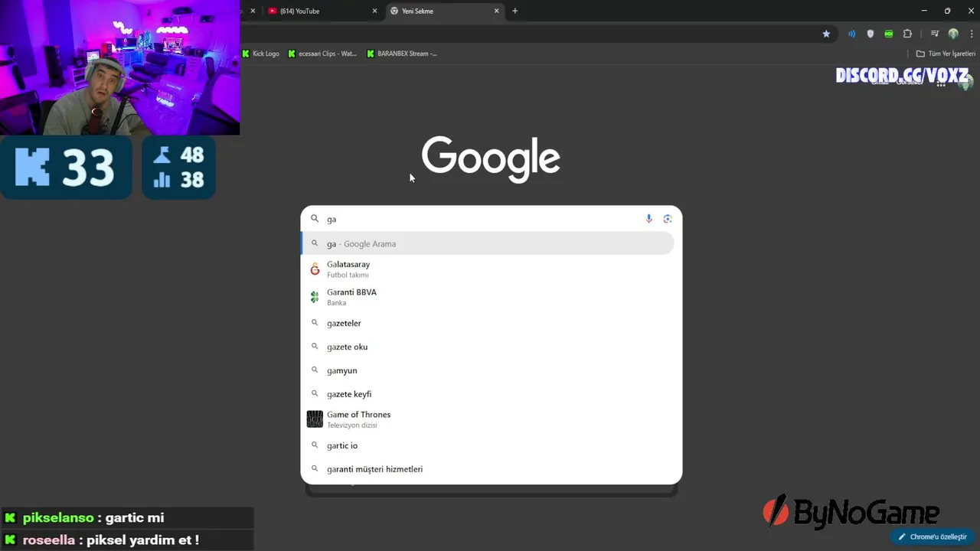Switch to the (614) YouTube tab
The width and height of the screenshot is (980, 551).
click(322, 11)
